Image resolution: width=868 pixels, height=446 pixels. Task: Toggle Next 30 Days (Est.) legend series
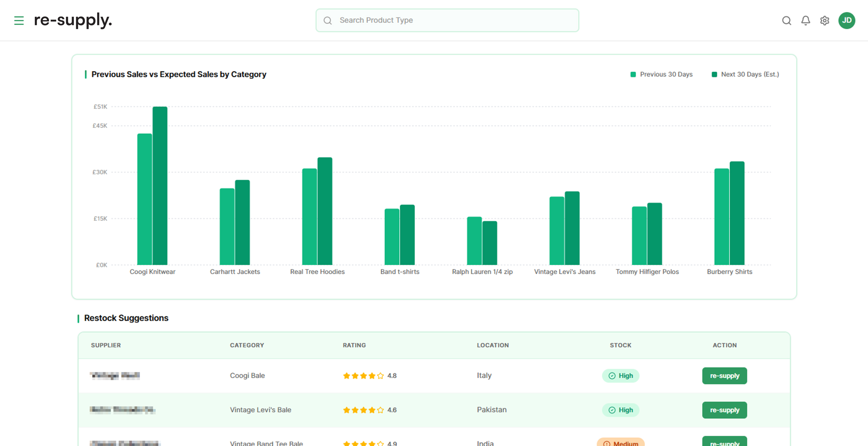745,74
